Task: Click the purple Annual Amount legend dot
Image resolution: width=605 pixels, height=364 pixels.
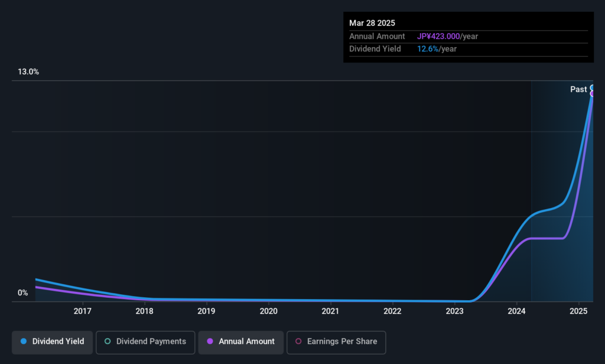Action: tap(210, 341)
